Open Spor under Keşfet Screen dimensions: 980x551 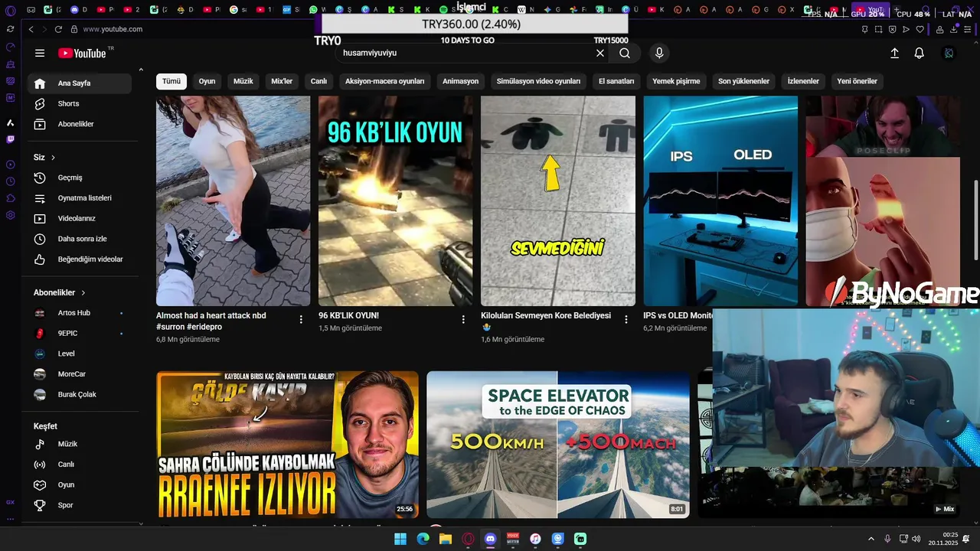click(x=80, y=505)
